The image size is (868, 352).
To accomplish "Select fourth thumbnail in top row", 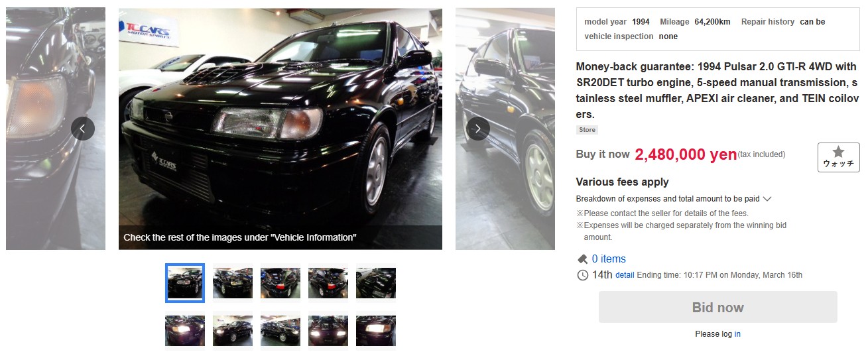I will point(328,283).
